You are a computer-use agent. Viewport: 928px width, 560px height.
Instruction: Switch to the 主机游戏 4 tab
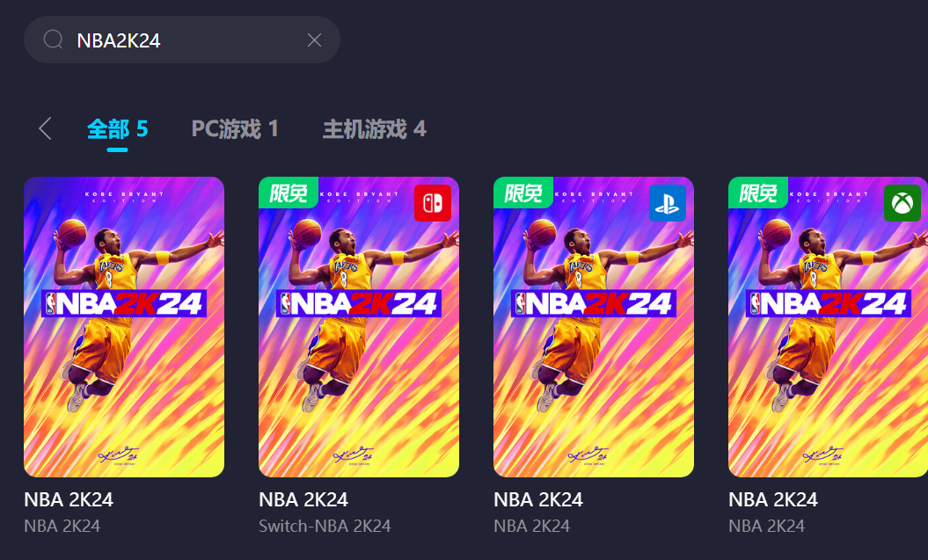coord(374,129)
